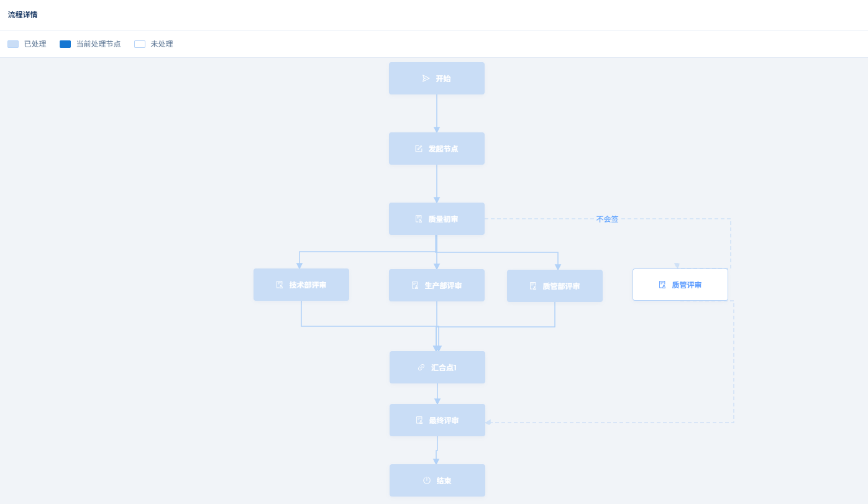The width and height of the screenshot is (868, 504).
Task: Select the 未处理 white legend swatch
Action: [x=140, y=44]
